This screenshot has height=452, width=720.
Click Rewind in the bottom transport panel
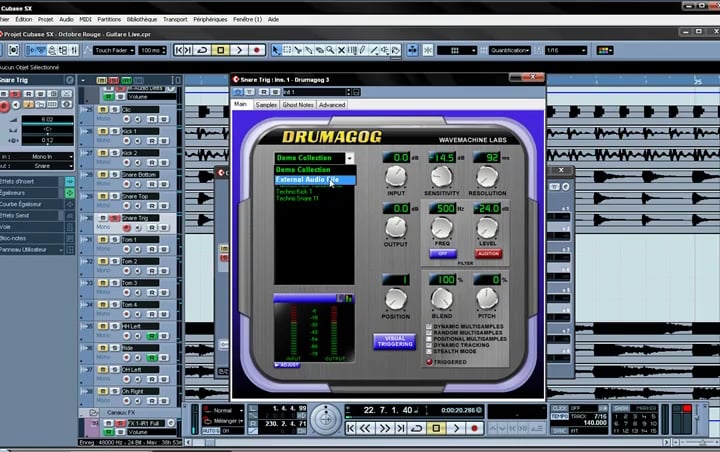(365, 429)
